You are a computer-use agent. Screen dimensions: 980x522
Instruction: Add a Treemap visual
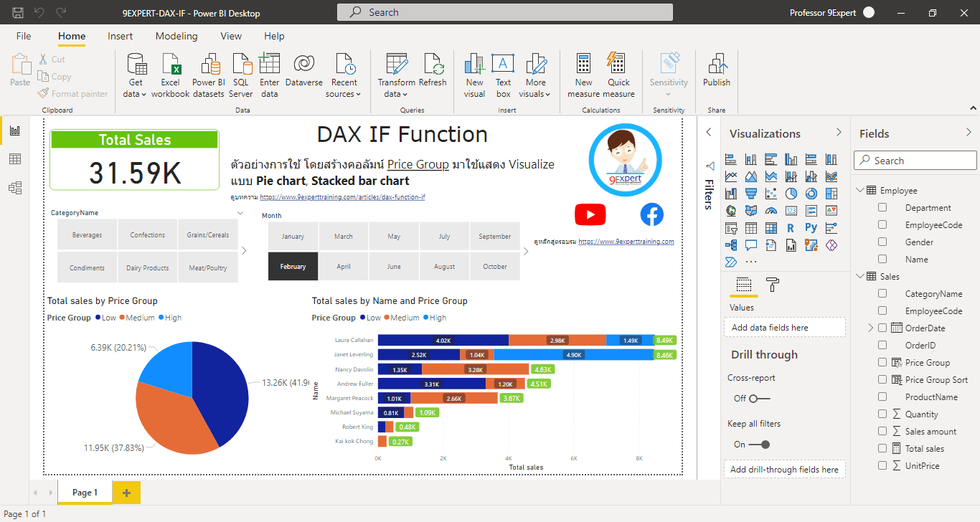[x=831, y=194]
